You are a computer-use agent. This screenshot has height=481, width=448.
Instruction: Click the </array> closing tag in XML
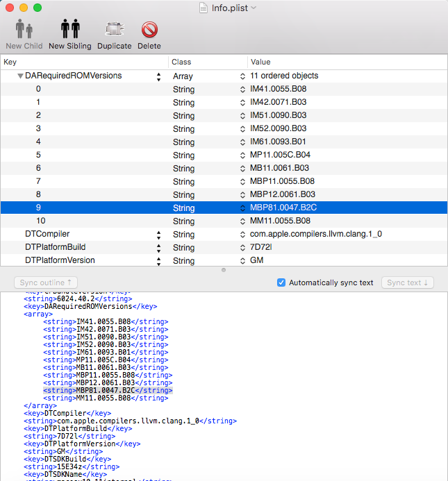tap(40, 405)
